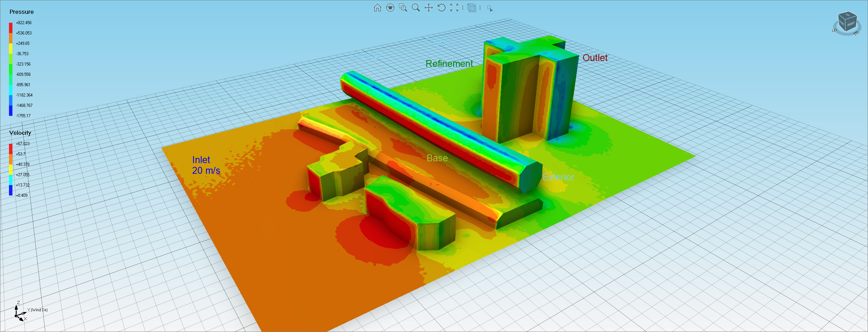
Task: Click the Fit to Window icon
Action: point(454,8)
